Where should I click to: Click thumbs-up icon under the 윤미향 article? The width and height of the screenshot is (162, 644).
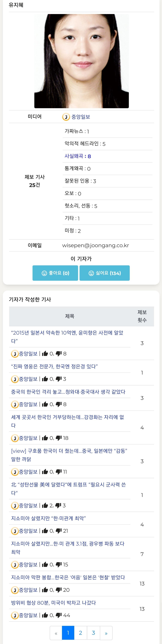pyautogui.click(x=45, y=353)
